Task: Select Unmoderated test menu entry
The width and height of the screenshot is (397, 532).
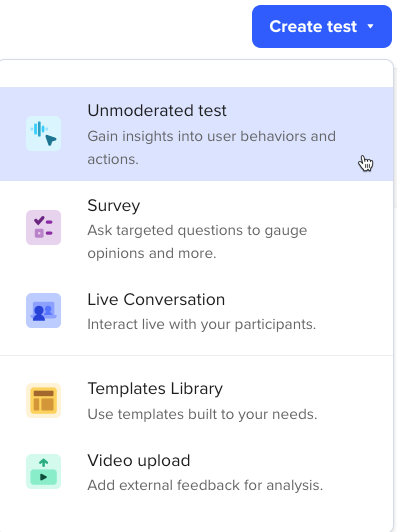Action: click(196, 134)
